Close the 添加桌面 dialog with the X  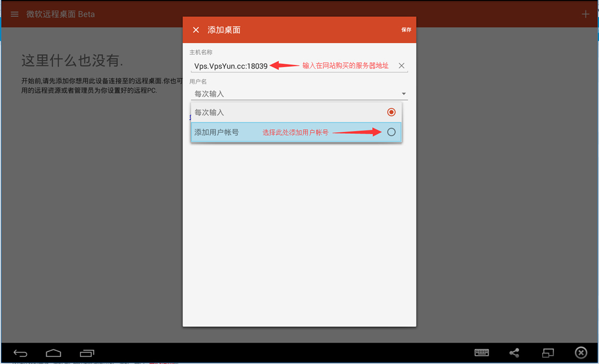coord(196,30)
